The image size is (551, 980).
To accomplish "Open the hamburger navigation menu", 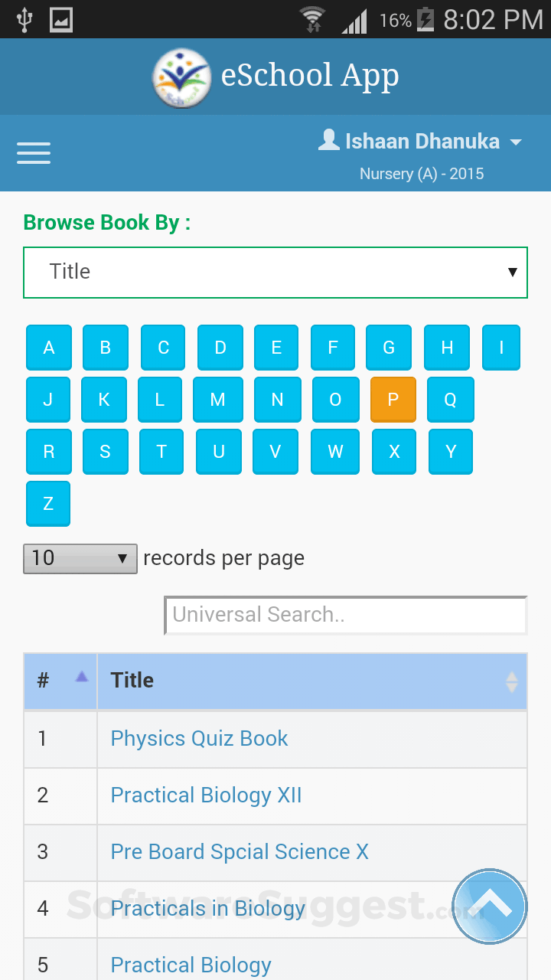I will click(34, 153).
